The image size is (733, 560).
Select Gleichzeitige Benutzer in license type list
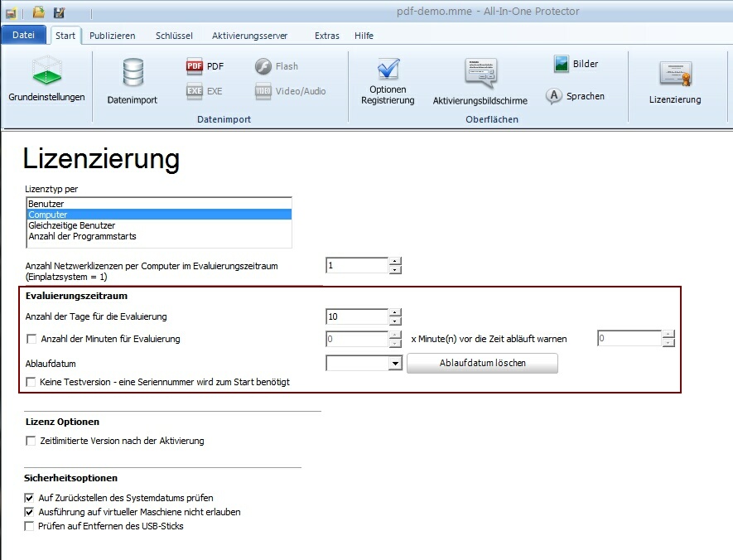coord(72,225)
